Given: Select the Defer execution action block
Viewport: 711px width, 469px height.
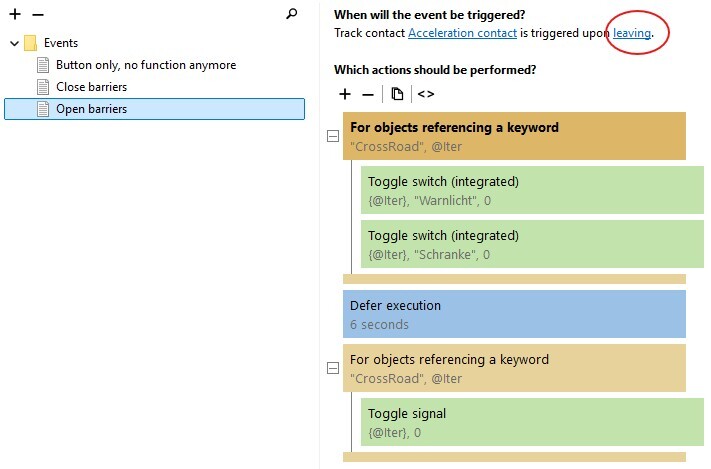Looking at the screenshot, I should [x=514, y=314].
